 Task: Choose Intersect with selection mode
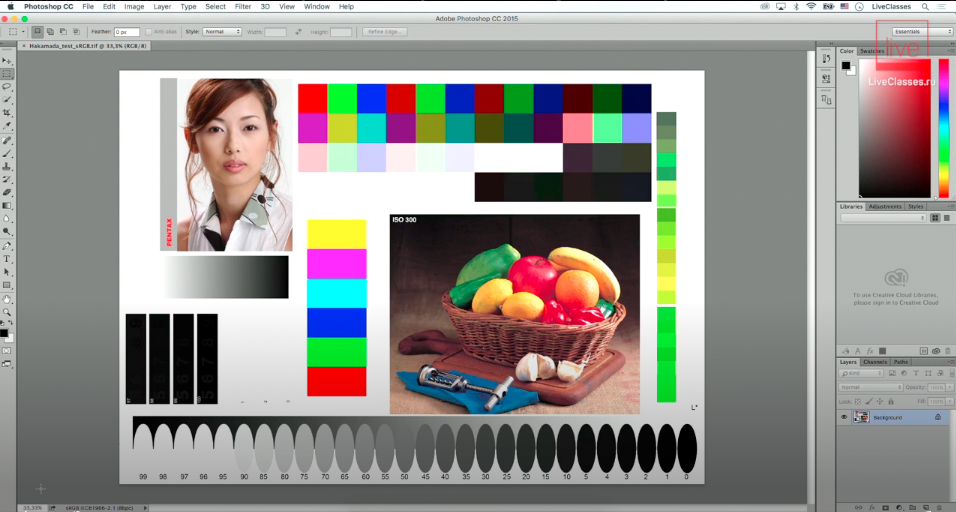pyautogui.click(x=76, y=32)
